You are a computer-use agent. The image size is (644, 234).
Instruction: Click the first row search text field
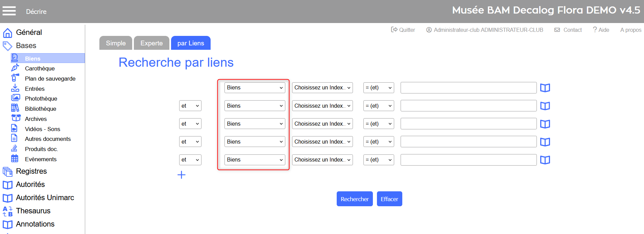(468, 88)
